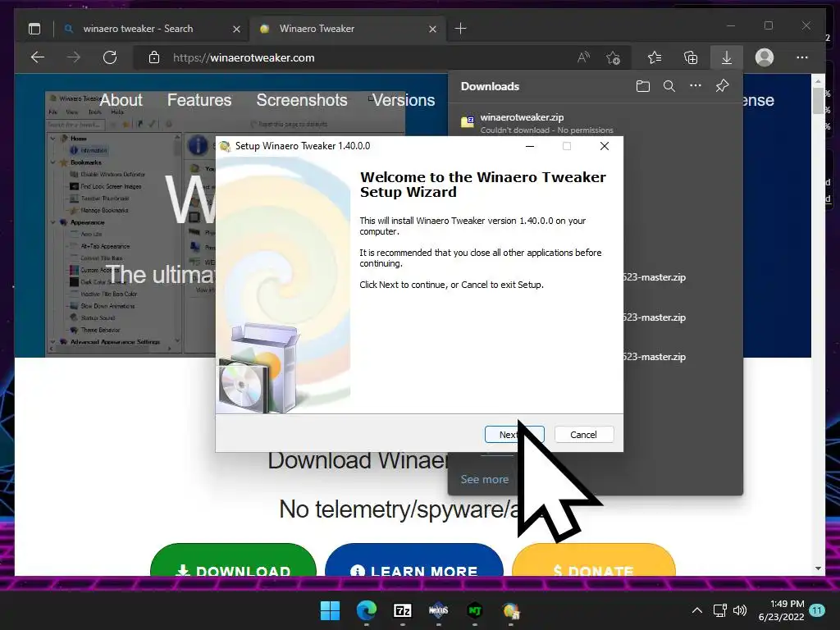This screenshot has height=630, width=840.
Task: Open a new browser tab
Action: click(461, 29)
